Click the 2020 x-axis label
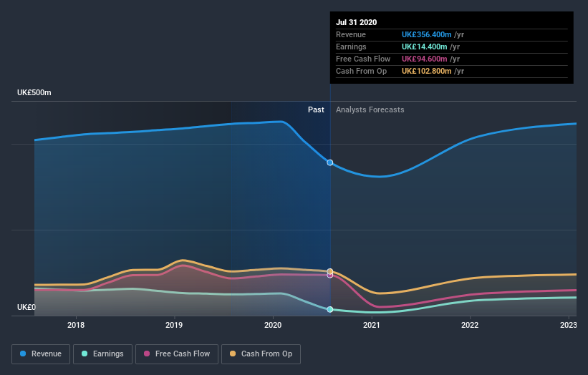The width and height of the screenshot is (588, 375). [273, 325]
